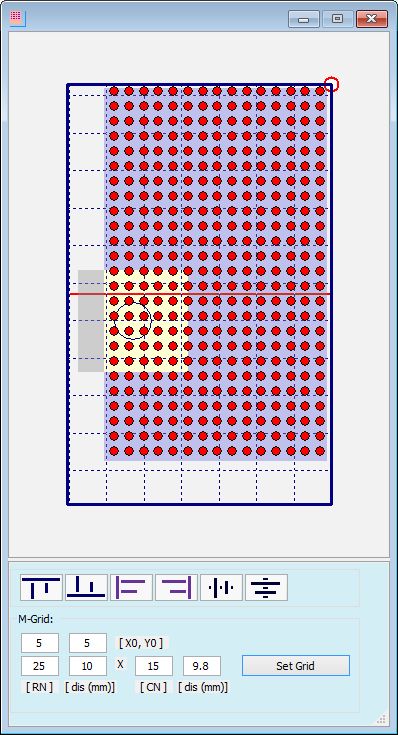Click the circled cursor in yellow region
This screenshot has height=735, width=398.
[x=133, y=321]
